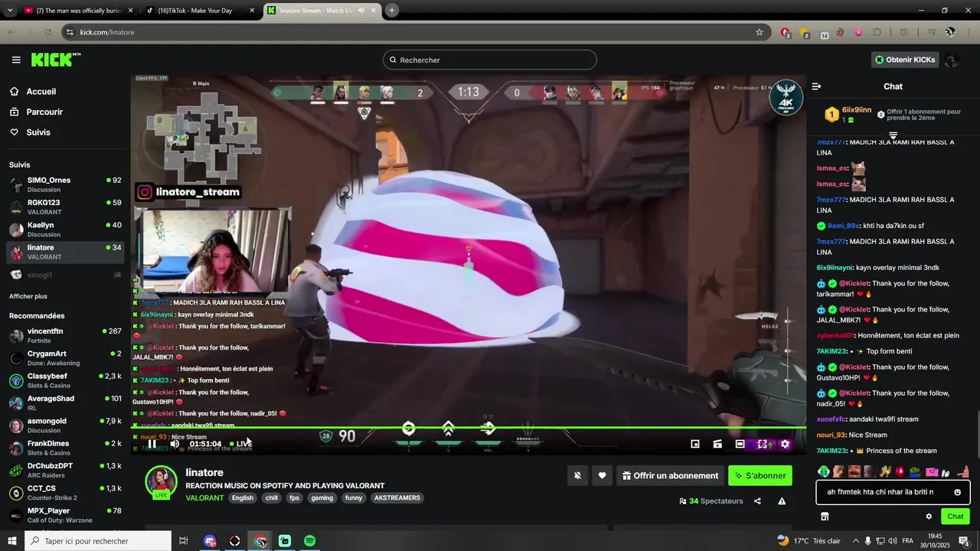Click Offrir un abonnement button
Screen dimensions: 980x551
pyautogui.click(x=671, y=476)
